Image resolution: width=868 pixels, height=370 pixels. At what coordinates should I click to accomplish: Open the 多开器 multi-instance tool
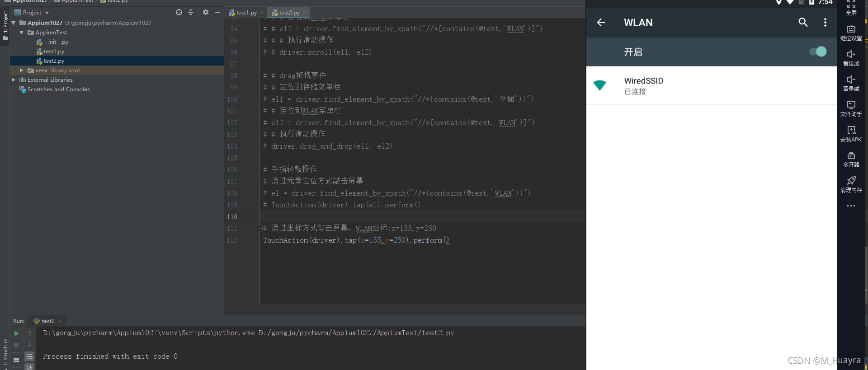click(x=851, y=159)
